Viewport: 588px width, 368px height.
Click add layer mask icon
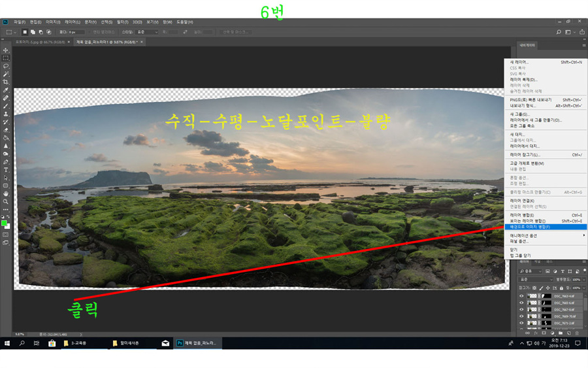click(x=544, y=333)
